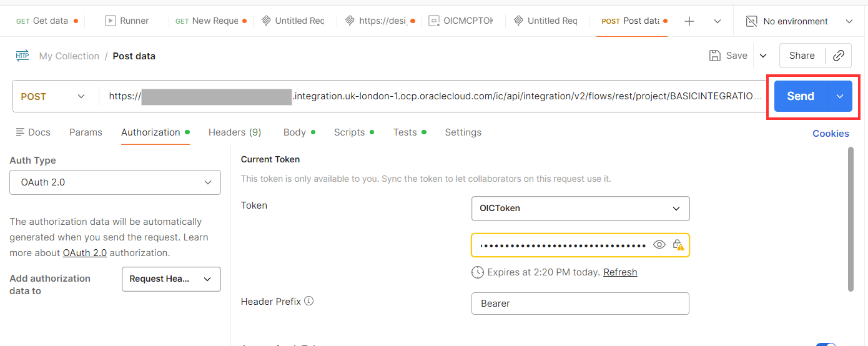
Task: Click the Docs icon
Action: tap(21, 132)
